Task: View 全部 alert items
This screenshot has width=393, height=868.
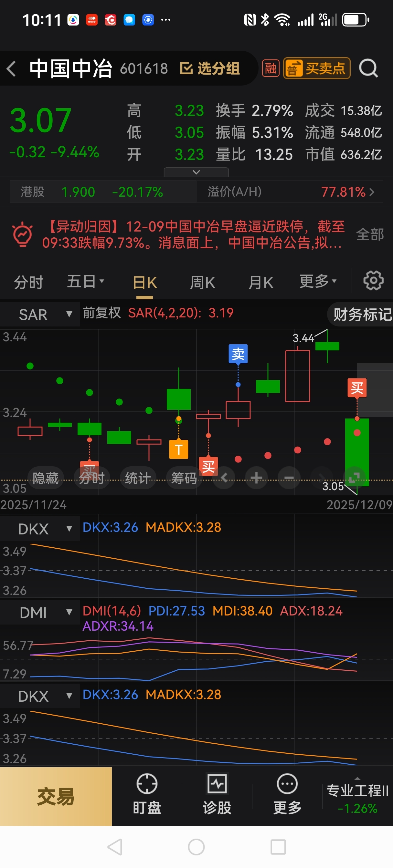Action: coord(370,234)
